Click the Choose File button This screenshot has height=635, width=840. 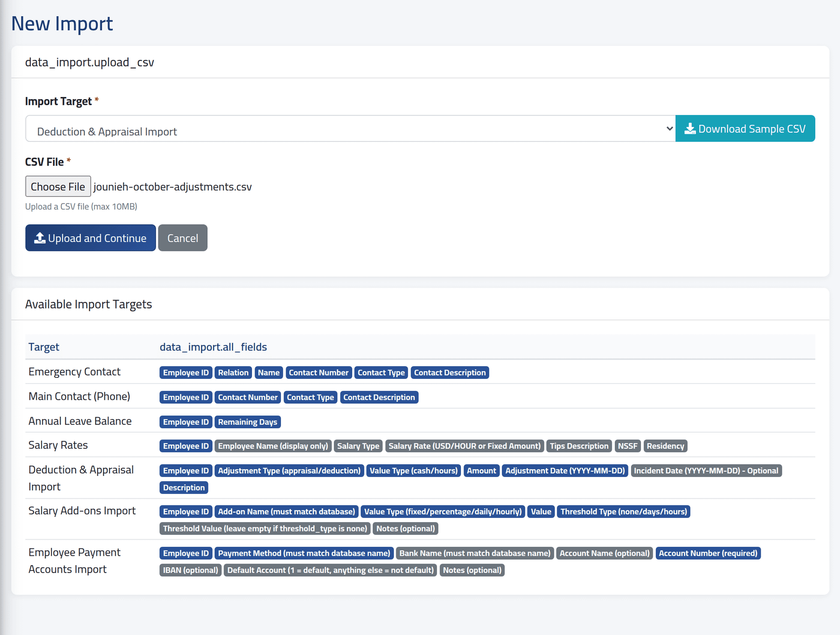[58, 186]
